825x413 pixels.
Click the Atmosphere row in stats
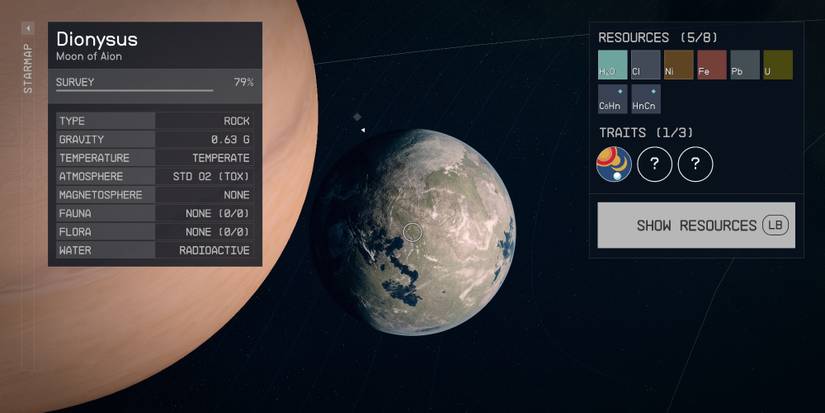[x=154, y=176]
